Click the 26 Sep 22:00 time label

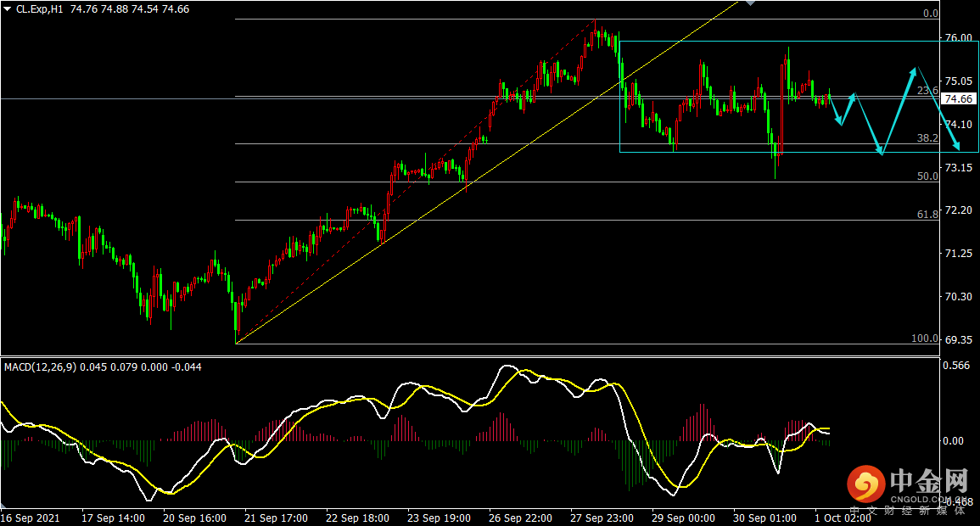(x=521, y=518)
